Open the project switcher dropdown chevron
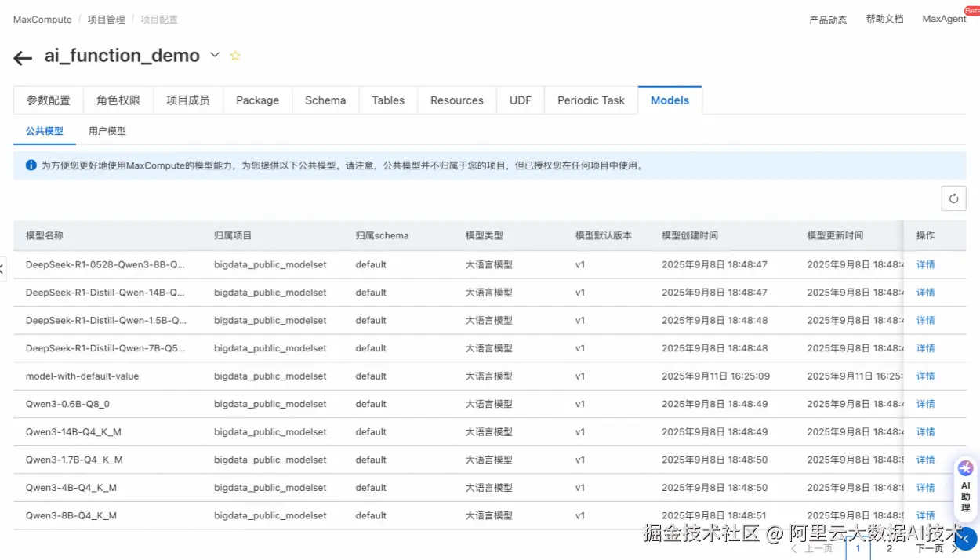The image size is (980, 560). click(x=215, y=55)
